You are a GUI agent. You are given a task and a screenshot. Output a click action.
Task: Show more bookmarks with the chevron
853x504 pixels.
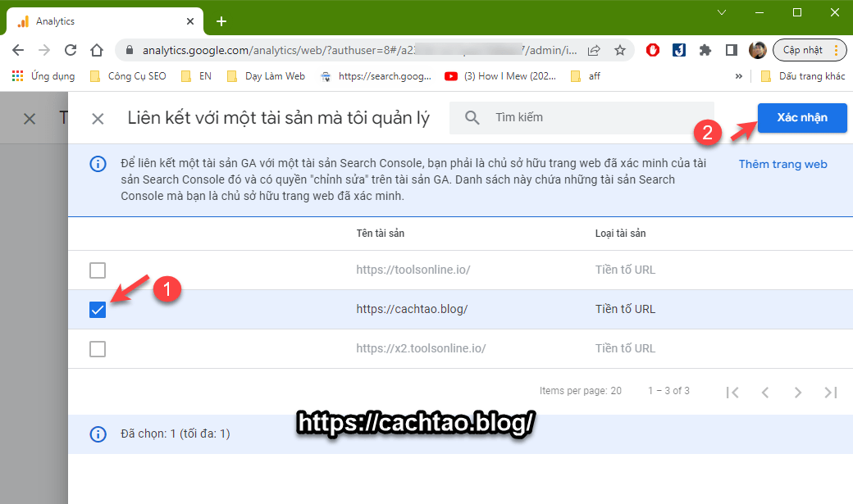point(739,76)
